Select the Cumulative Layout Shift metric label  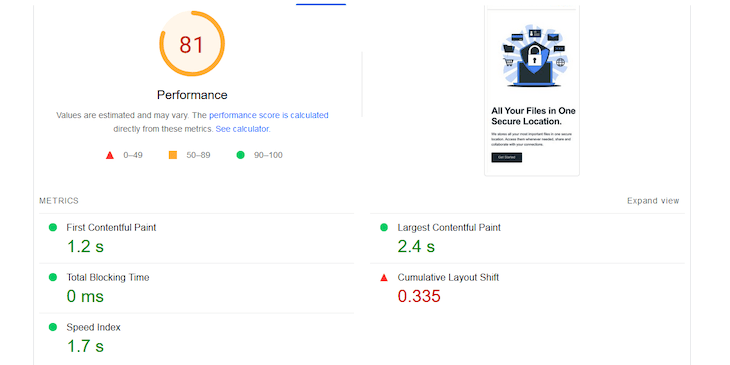coord(448,277)
